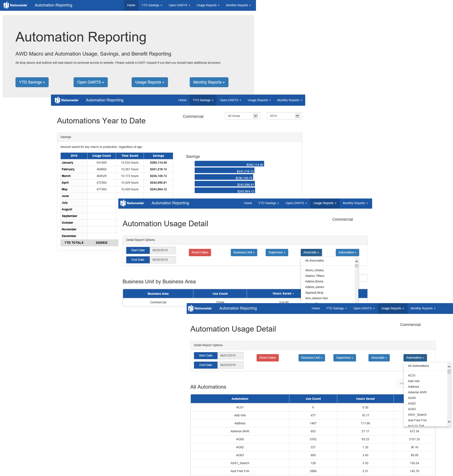Click the $280,114.40 savings bar
The image size is (453, 476).
[x=229, y=164]
